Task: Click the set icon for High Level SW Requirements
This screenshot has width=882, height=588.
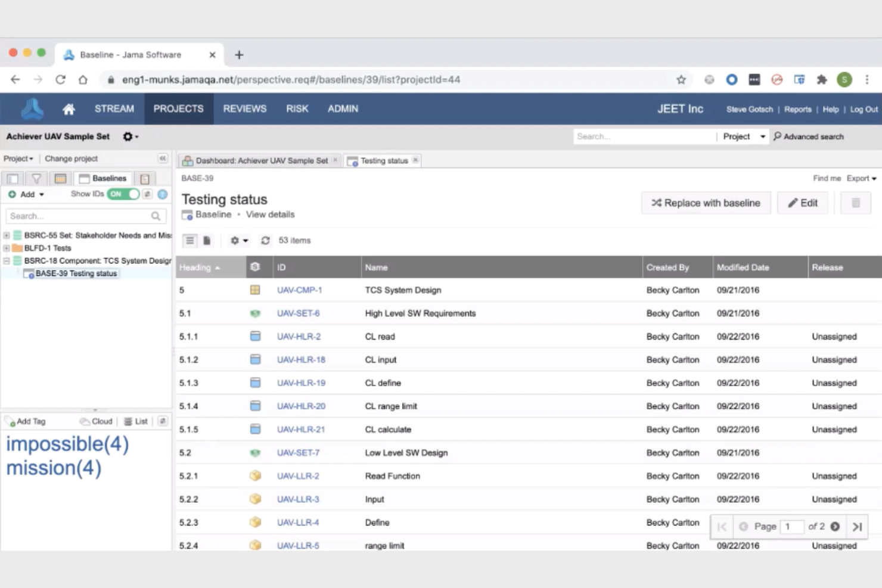Action: (255, 313)
